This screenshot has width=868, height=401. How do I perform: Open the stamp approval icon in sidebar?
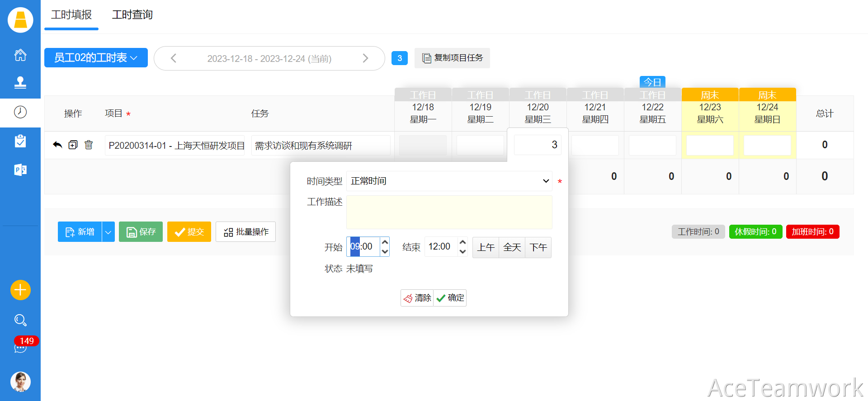[20, 82]
